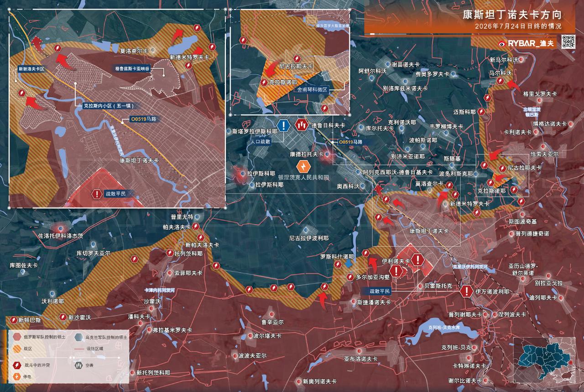Click the 新奥列诺夫卡 place label

tap(319, 381)
